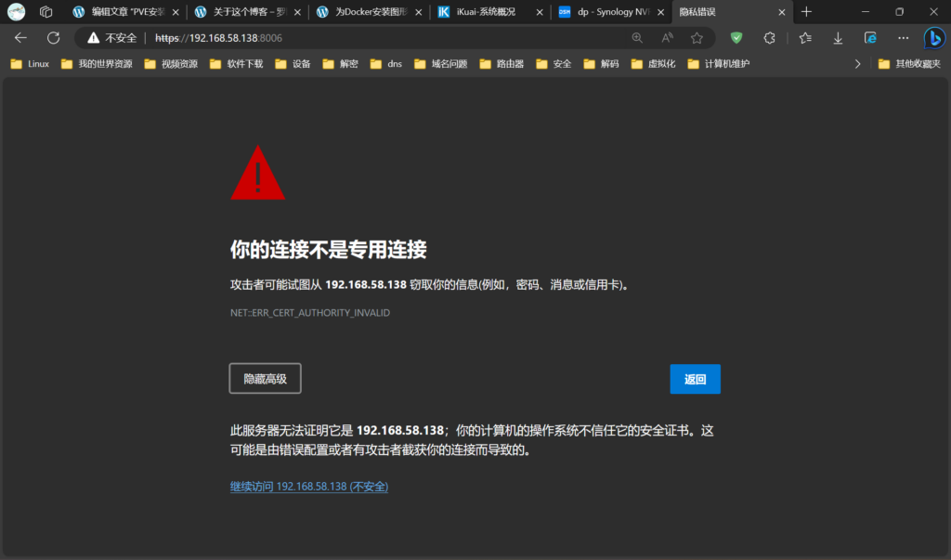Collapse details with 隐藏高级 button
The image size is (951, 560).
265,379
